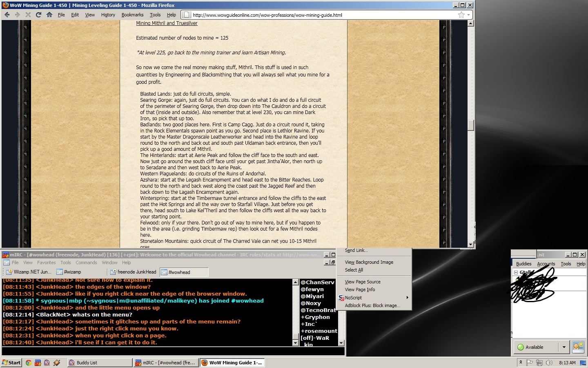
Task: Open the network icon in system tray
Action: [539, 363]
